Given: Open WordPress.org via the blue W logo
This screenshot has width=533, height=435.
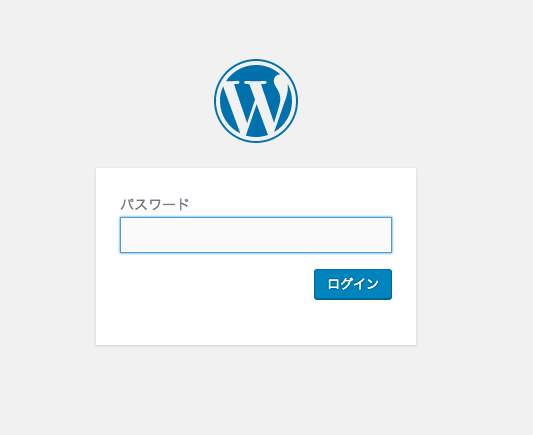Looking at the screenshot, I should tap(256, 101).
